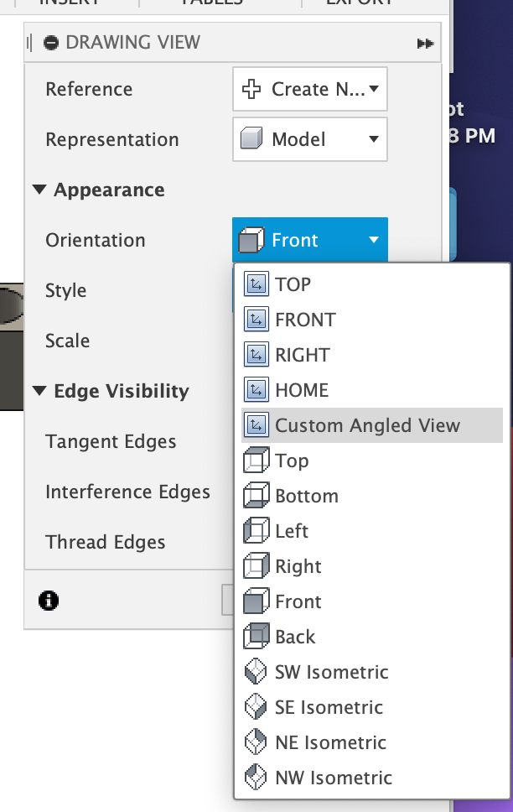
Task: Click the Create New reference button
Action: pyautogui.click(x=309, y=88)
